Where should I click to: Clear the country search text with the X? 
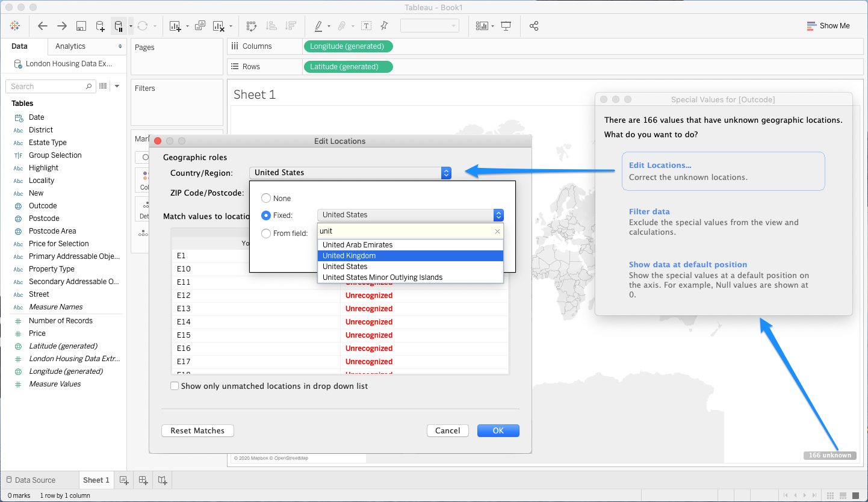[x=498, y=231]
